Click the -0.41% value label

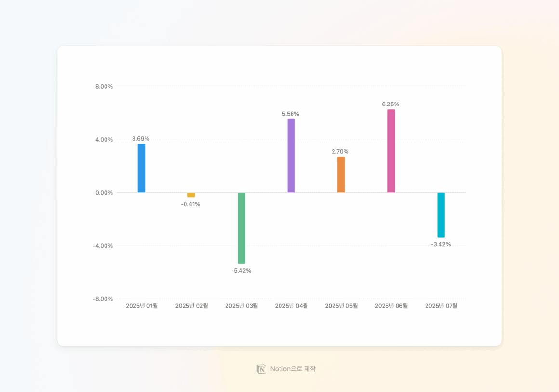coord(190,204)
